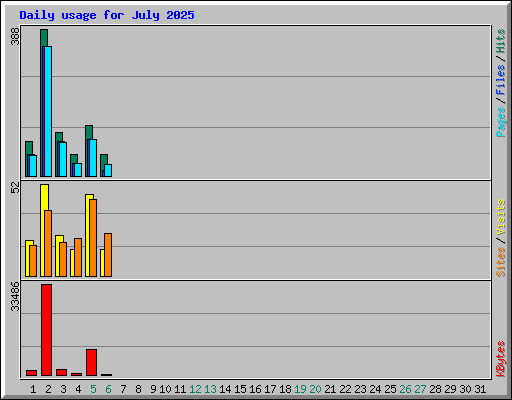Click green day 19 on the x-axis
This screenshot has height=400, width=512.
click(x=300, y=389)
